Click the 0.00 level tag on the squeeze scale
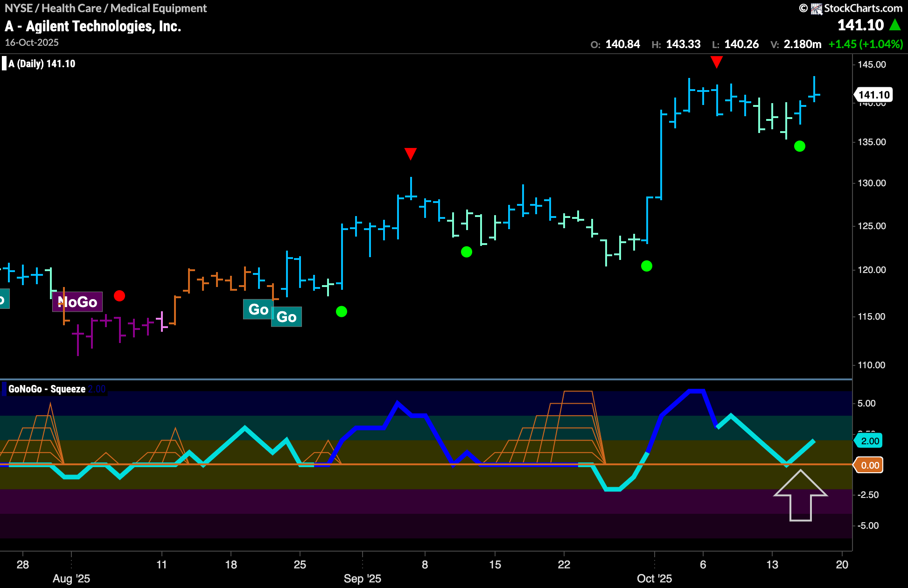 (869, 465)
